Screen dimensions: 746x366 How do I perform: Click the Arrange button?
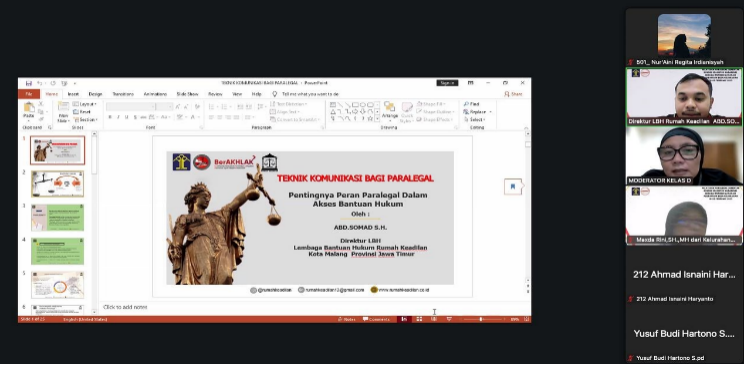(390, 112)
